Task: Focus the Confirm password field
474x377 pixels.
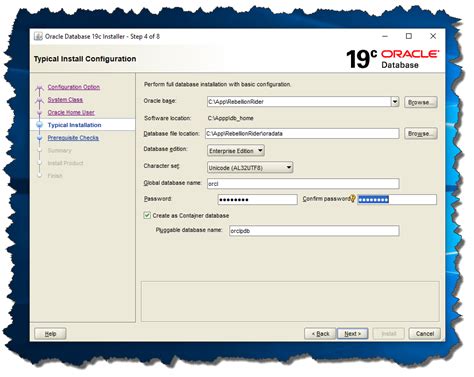Action: pyautogui.click(x=397, y=200)
